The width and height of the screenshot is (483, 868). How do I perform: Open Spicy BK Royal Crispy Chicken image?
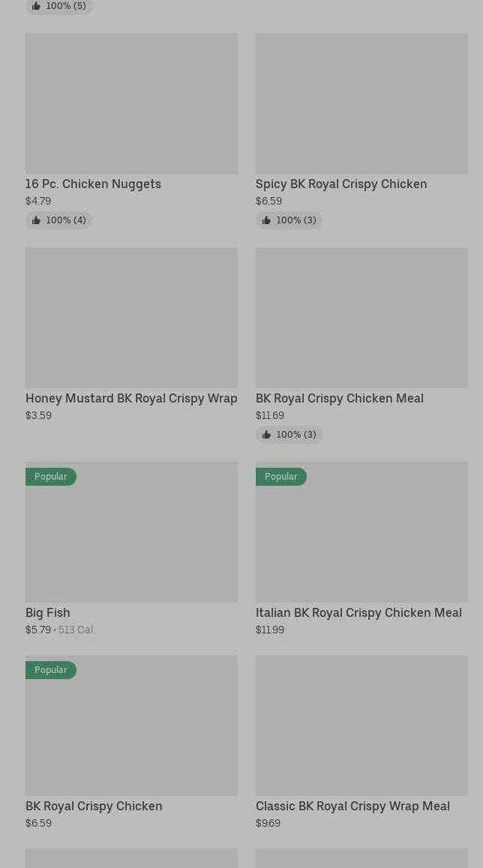[x=361, y=103]
